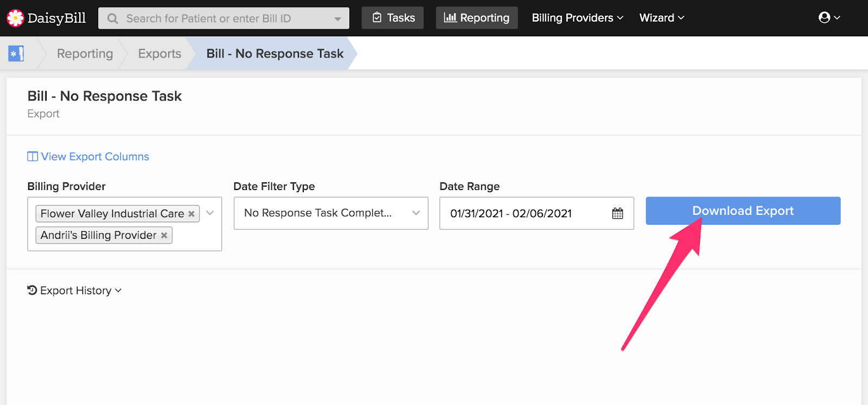Click the View Export Columns table icon
The width and height of the screenshot is (868, 405).
pos(33,156)
